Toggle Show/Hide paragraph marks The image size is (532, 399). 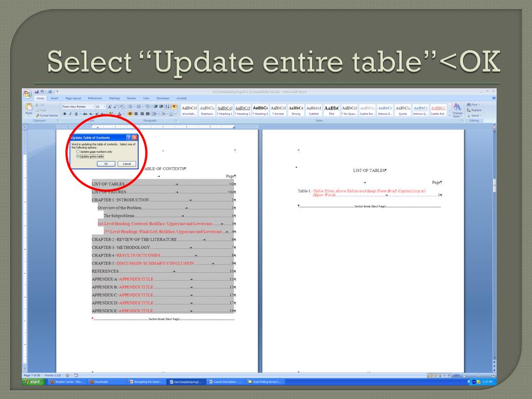174,107
